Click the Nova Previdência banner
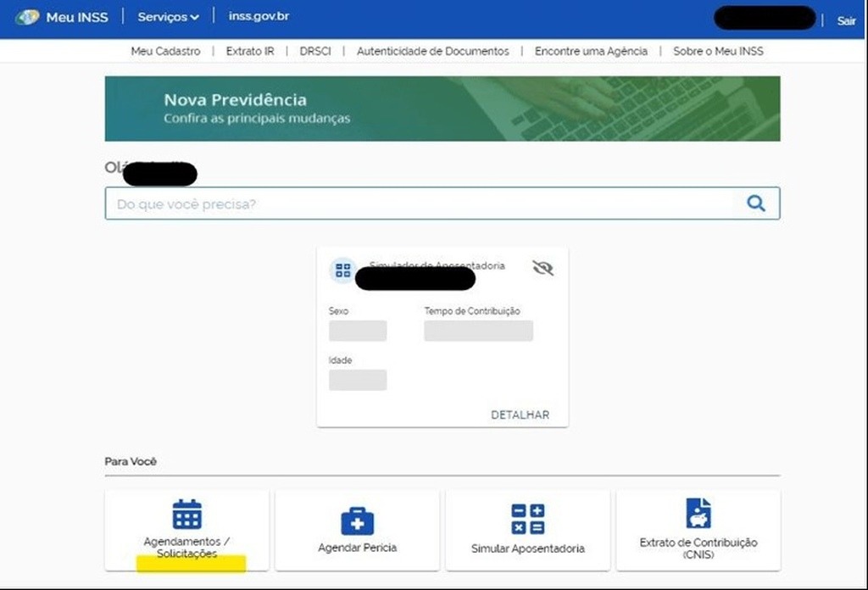The image size is (868, 590). tap(442, 109)
